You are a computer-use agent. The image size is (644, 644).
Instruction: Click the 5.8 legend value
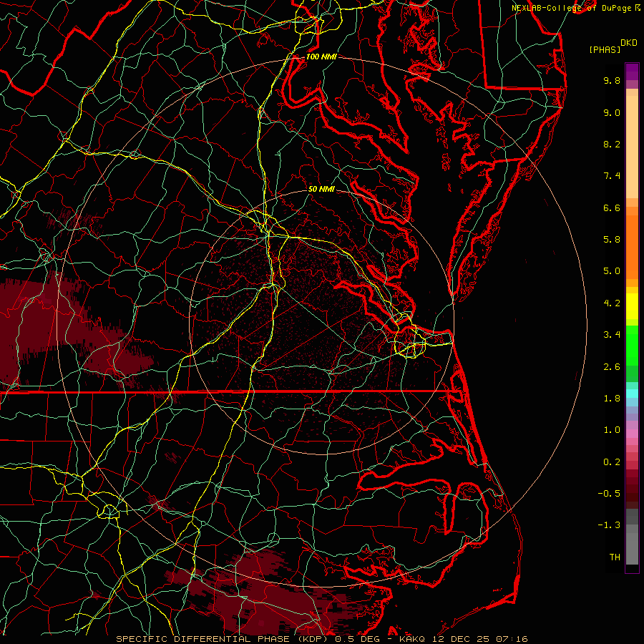click(612, 240)
